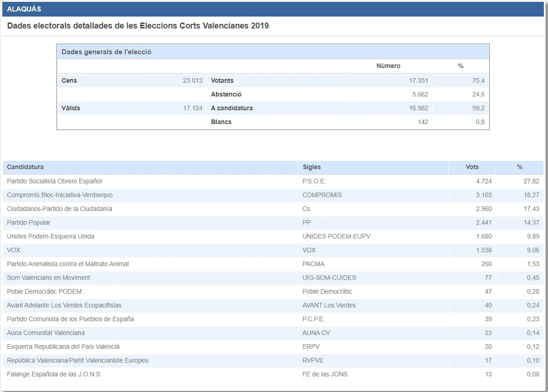Image resolution: width=548 pixels, height=392 pixels.
Task: Click the 'Candidatura' column header
Action: [25, 167]
